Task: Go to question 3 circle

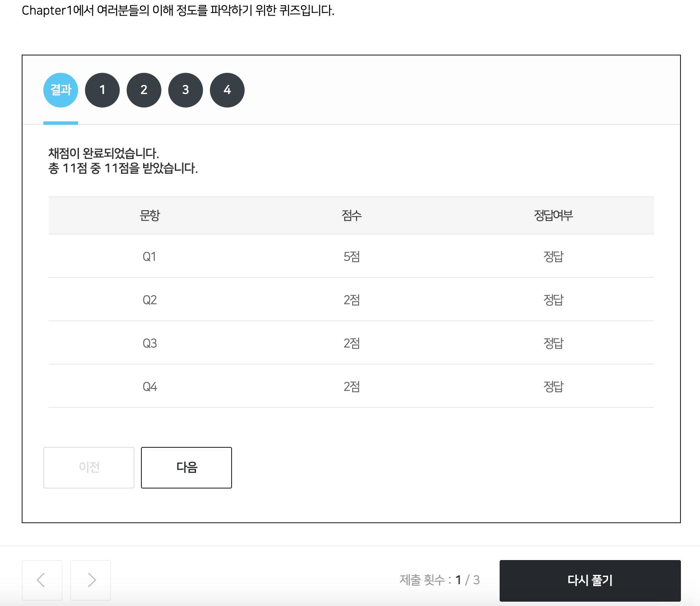Action: [186, 90]
